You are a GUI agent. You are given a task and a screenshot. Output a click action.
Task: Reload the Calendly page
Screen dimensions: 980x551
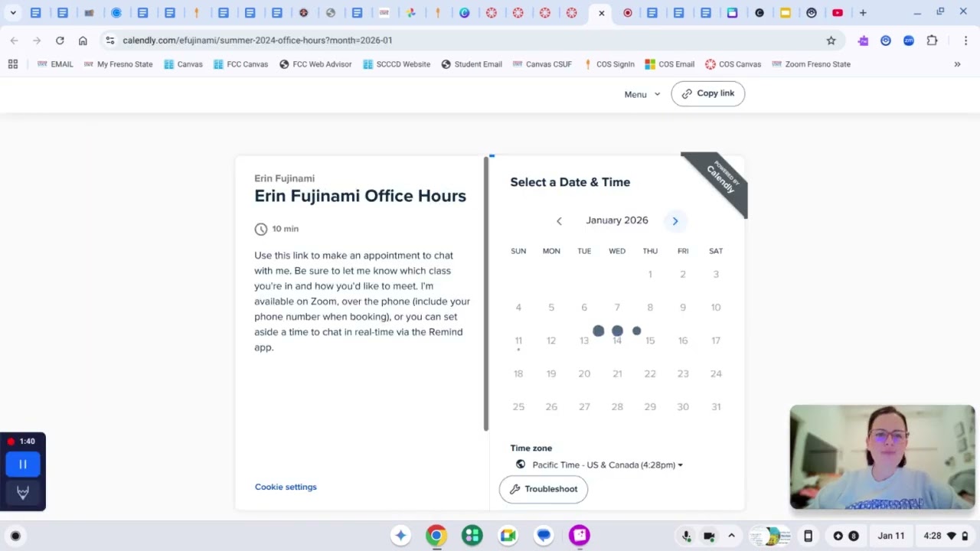tap(60, 41)
